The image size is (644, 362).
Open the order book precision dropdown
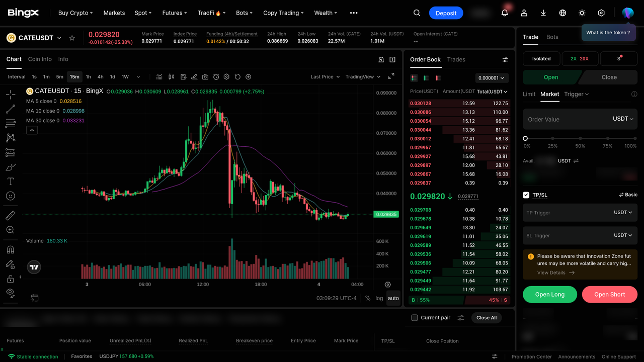[492, 78]
